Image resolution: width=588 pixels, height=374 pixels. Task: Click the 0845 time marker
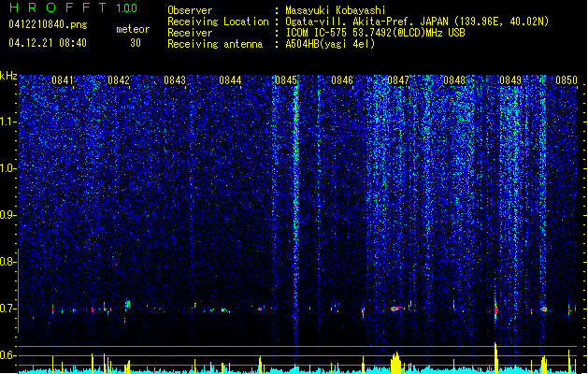(x=286, y=80)
